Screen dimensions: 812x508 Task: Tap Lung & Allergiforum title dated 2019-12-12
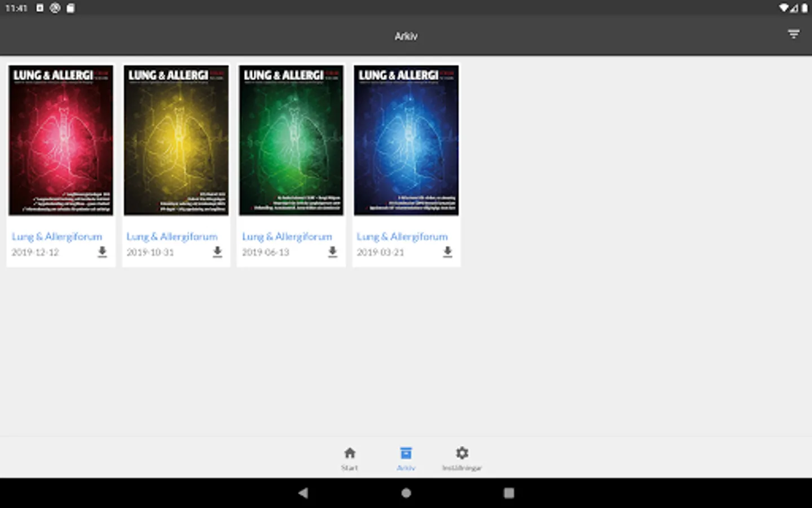[57, 237]
